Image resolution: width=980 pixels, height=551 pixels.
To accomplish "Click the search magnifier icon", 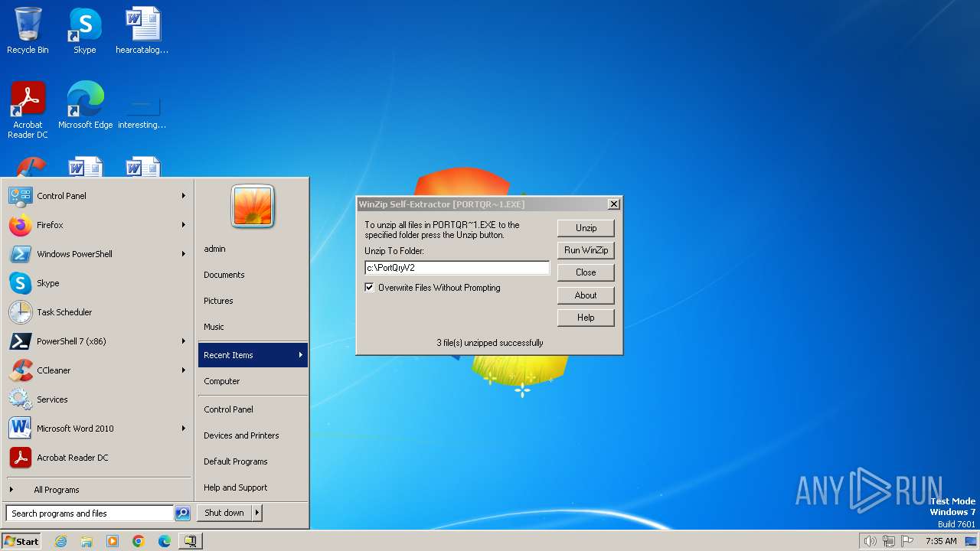I will (182, 514).
